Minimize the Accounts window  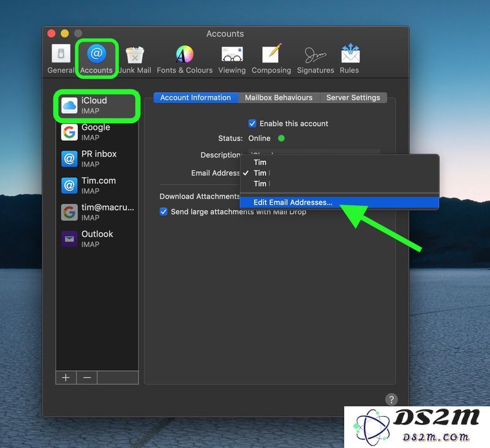point(65,33)
